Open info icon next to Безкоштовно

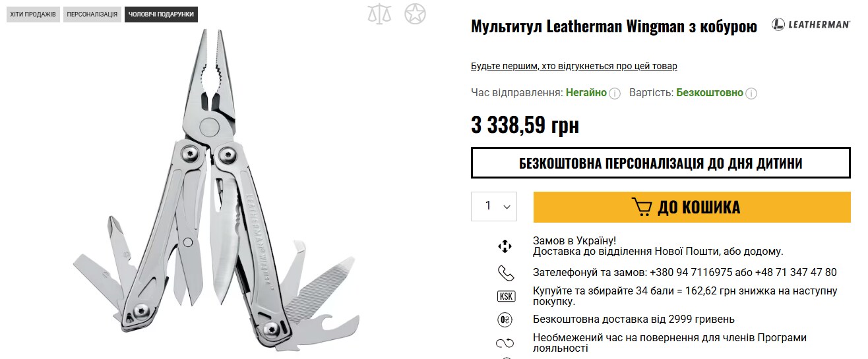[751, 94]
